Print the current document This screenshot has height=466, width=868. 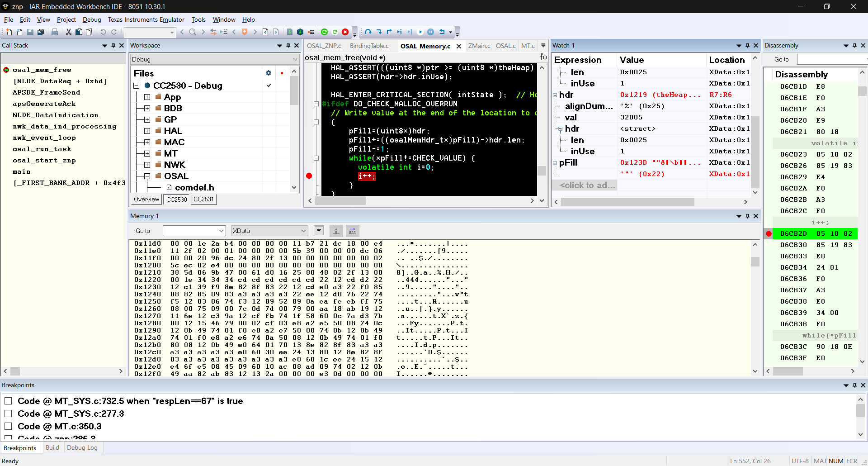(x=55, y=32)
